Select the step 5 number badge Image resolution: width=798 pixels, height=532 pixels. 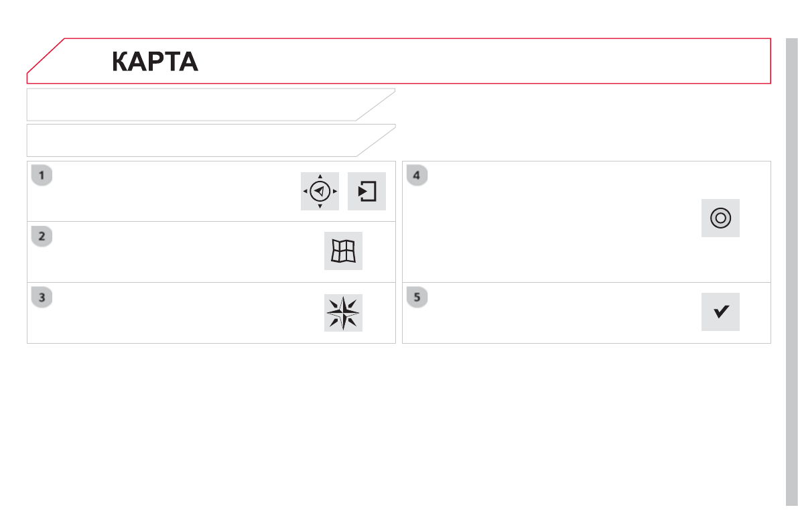417,297
